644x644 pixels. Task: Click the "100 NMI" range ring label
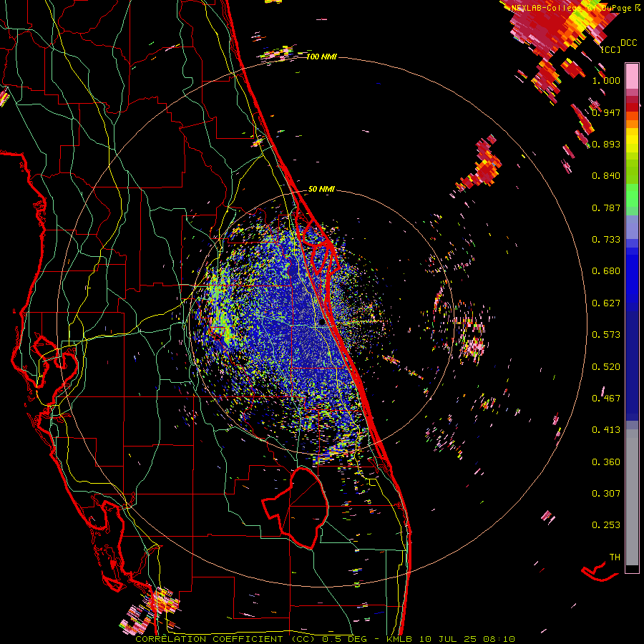tap(321, 57)
